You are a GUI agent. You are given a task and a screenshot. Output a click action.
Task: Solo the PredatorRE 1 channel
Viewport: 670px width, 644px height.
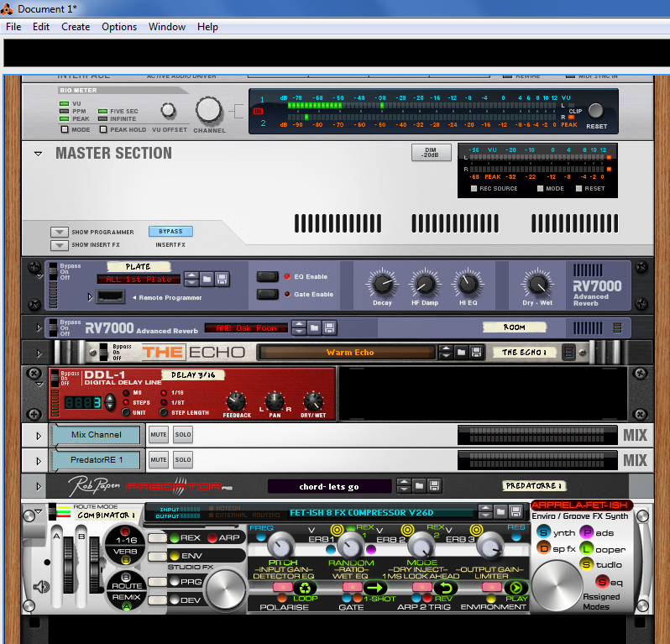(183, 460)
